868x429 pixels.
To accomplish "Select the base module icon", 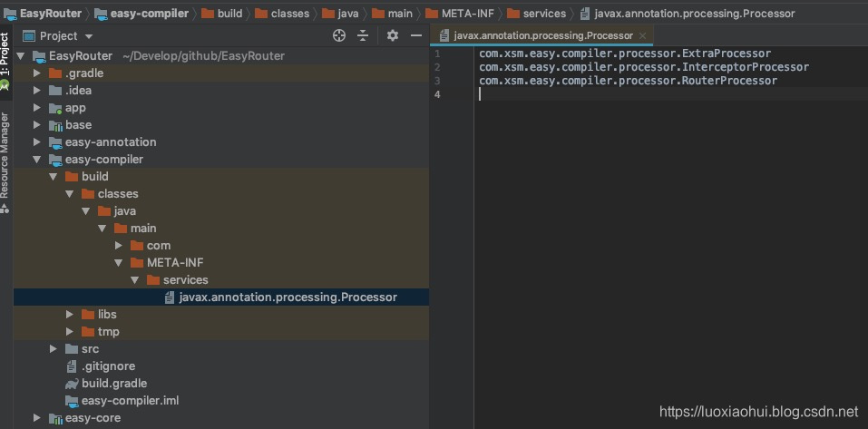I will [x=55, y=125].
